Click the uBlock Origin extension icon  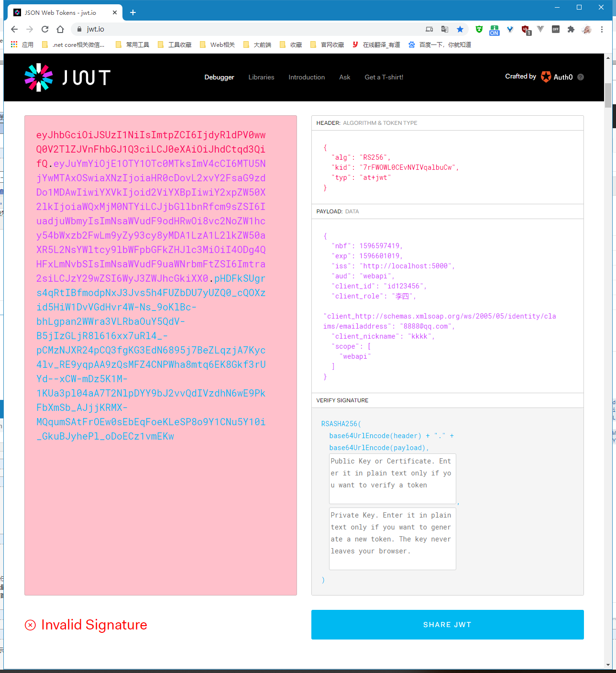coord(525,29)
